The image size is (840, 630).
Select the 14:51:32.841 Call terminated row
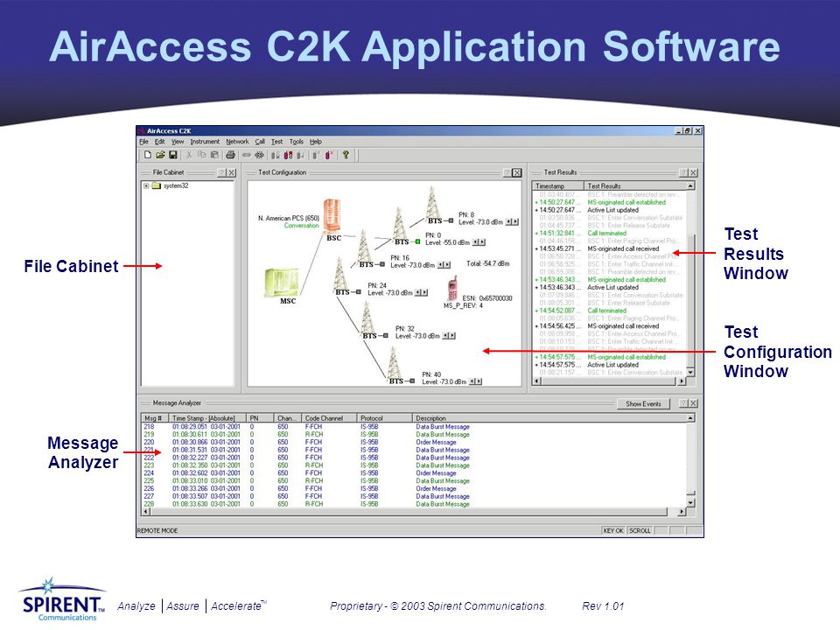click(x=609, y=233)
